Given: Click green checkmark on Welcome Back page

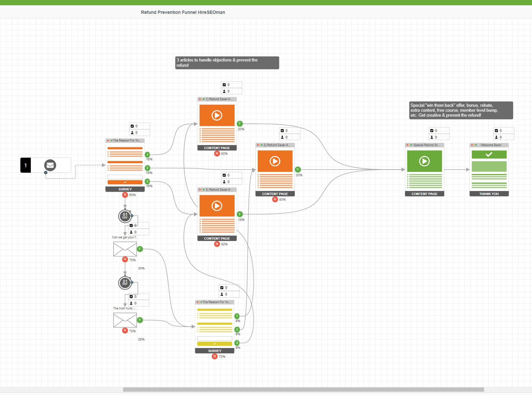Looking at the screenshot, I should click(489, 154).
